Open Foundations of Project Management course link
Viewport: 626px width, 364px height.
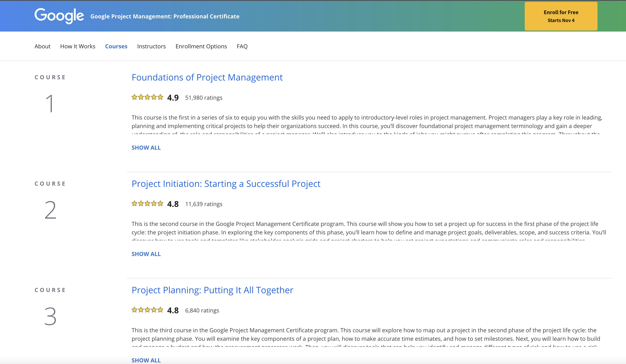(x=207, y=77)
